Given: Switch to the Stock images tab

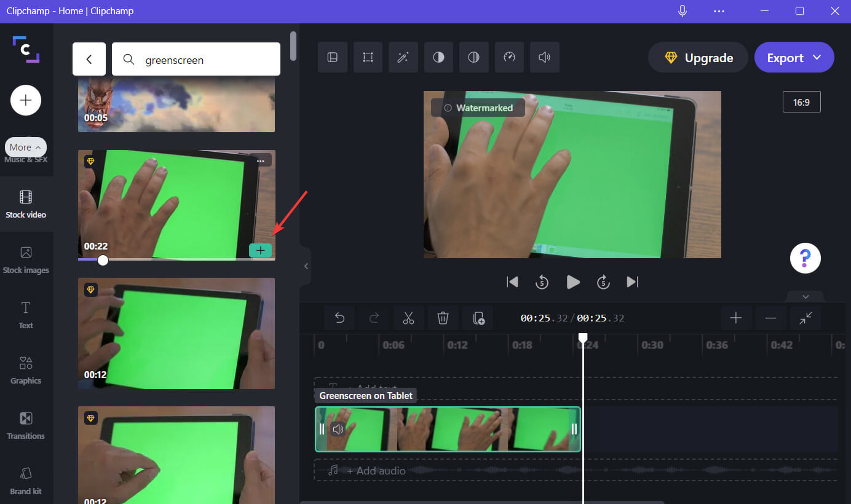Looking at the screenshot, I should [25, 260].
